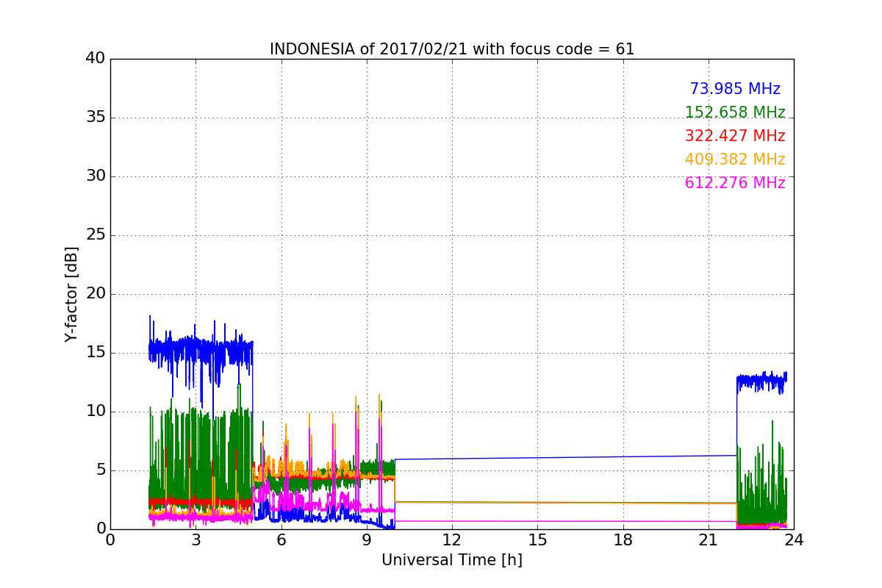Click the x-axis tick label 6
882x588 pixels.
(x=281, y=540)
